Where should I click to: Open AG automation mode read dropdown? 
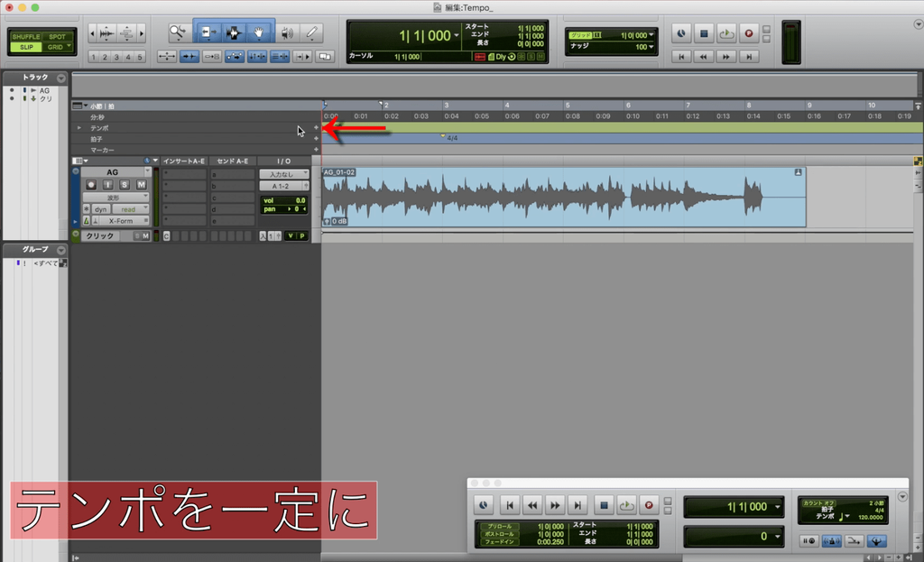tap(131, 209)
